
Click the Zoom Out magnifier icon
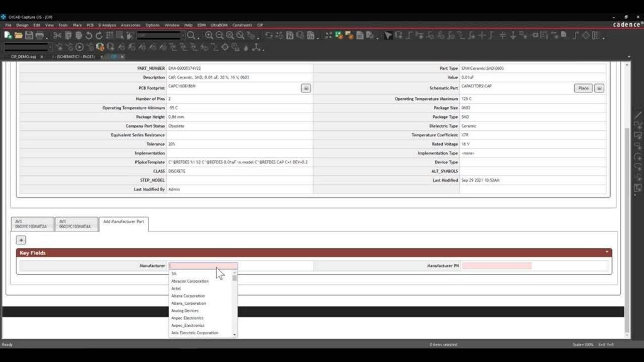coord(219,36)
